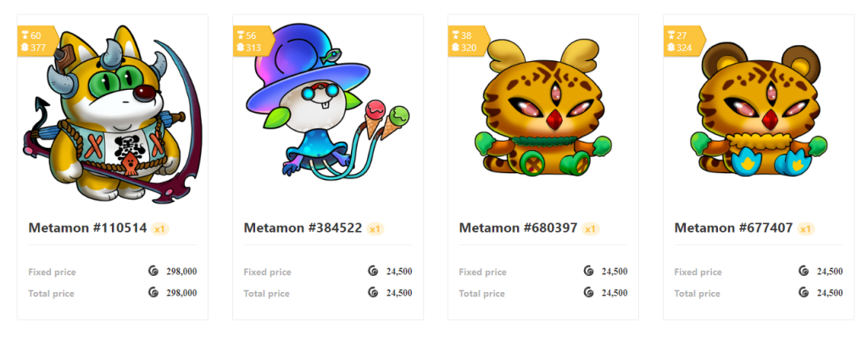Open the Metamon #110514 fox character image
The height and width of the screenshot is (337, 868).
113,113
